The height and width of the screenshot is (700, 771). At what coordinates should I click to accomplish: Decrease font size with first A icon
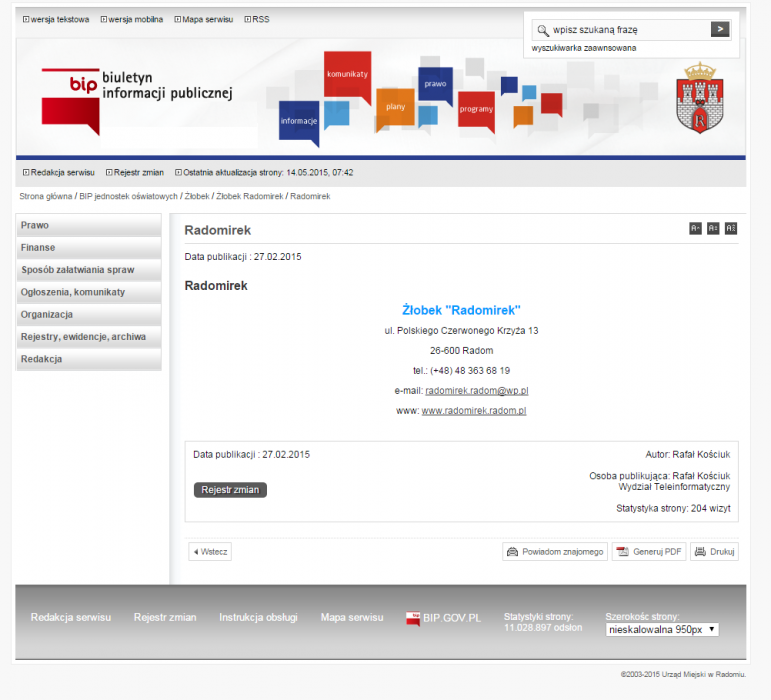[x=695, y=228]
